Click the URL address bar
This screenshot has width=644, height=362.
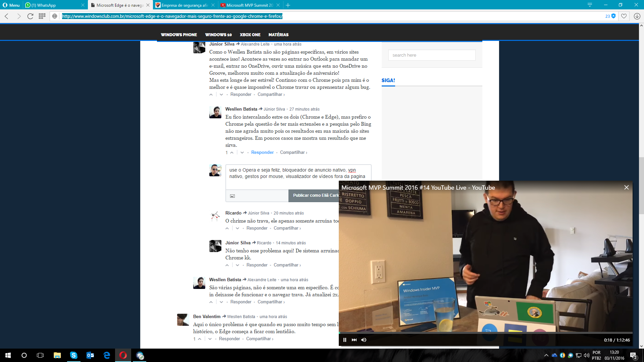pos(332,16)
